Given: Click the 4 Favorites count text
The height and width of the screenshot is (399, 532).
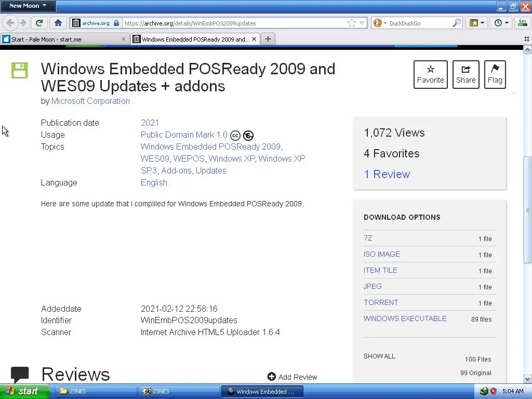Looking at the screenshot, I should point(392,153).
